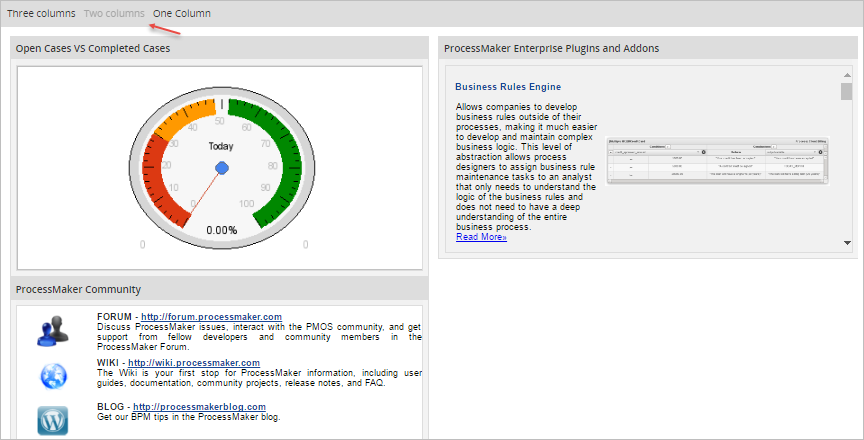
Task: Click scroll down arrow in Plugins panel
Action: 846,242
